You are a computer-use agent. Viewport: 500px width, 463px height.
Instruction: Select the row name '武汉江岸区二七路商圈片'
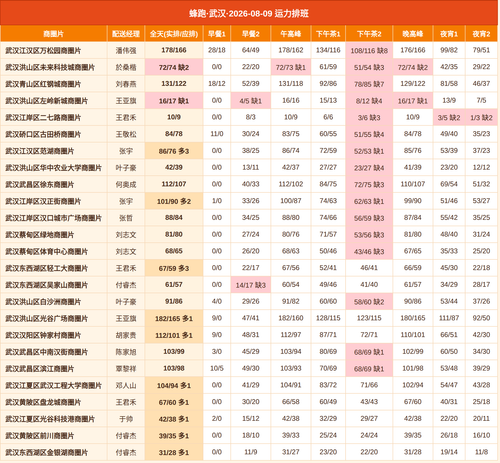click(x=43, y=118)
